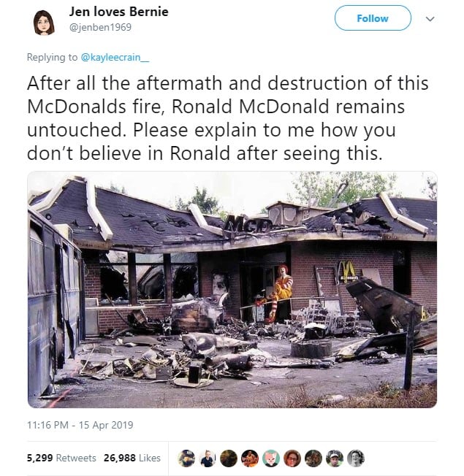Click the pink pig cartoon liker avatar
Viewport: 464px width, 476px height.
pos(271,458)
